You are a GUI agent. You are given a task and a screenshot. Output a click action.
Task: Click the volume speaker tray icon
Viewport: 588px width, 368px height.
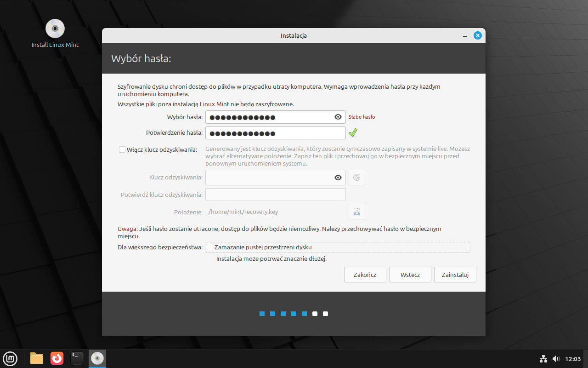pos(556,359)
